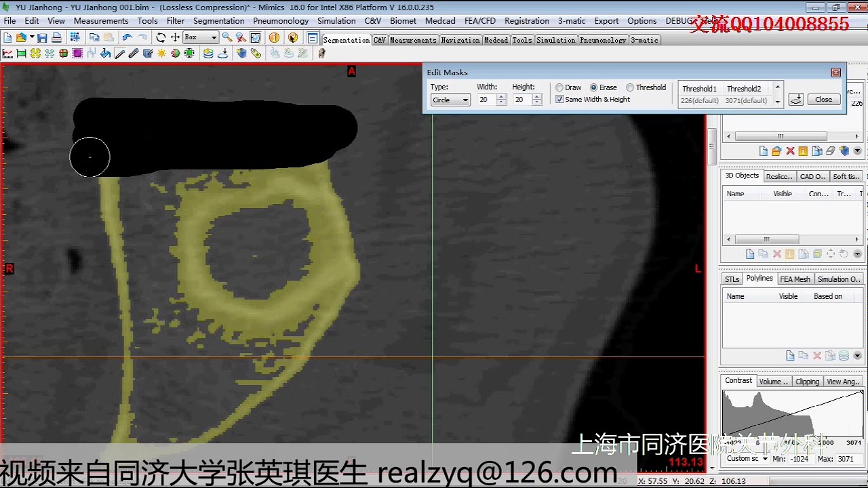
Task: Expand masks panel more-options arrow
Action: (857, 150)
